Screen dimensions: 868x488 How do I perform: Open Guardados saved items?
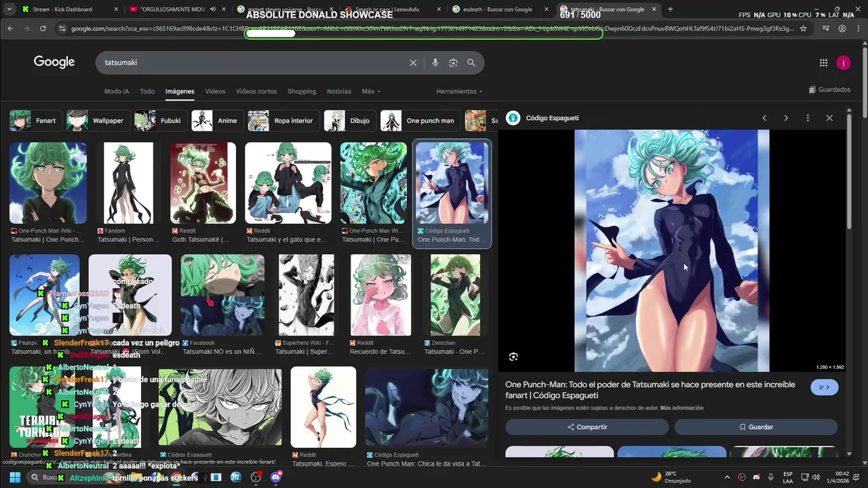click(829, 89)
